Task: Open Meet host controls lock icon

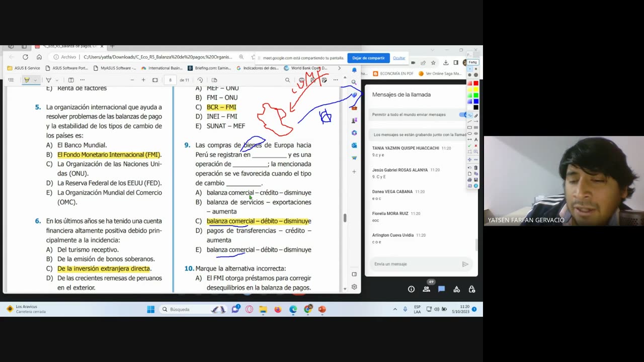Action: tap(471, 289)
